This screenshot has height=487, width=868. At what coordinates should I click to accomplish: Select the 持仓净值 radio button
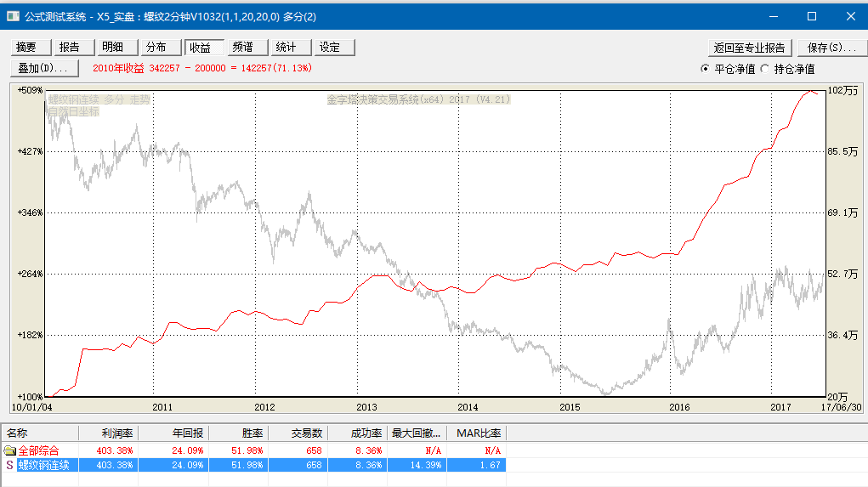[x=764, y=69]
